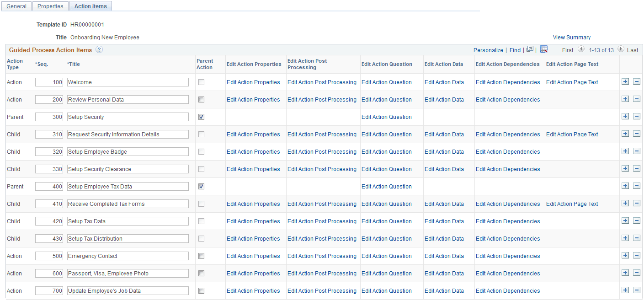Switch to the Properties tab
644x301 pixels.
pyautogui.click(x=50, y=6)
